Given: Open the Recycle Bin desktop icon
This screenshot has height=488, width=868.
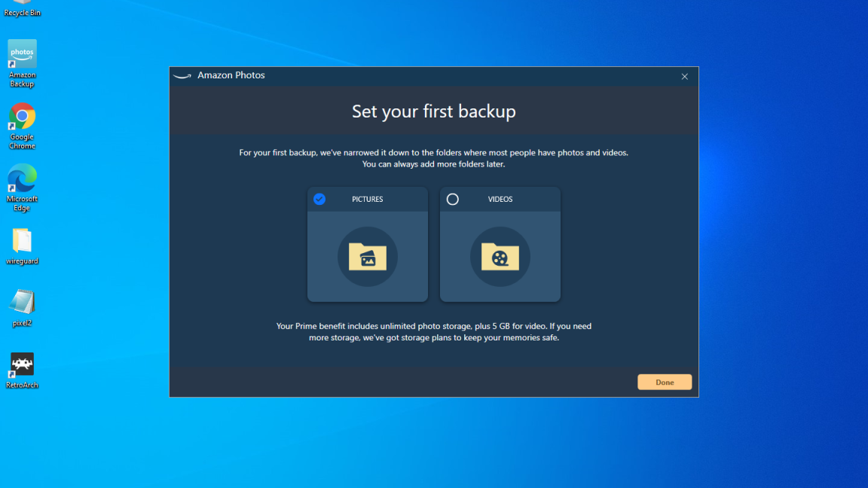Looking at the screenshot, I should pyautogui.click(x=22, y=6).
